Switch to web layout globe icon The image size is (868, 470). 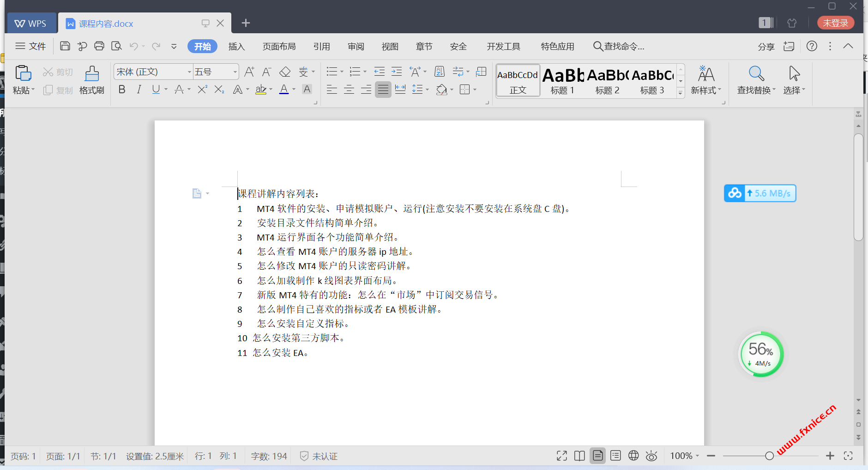click(x=633, y=456)
